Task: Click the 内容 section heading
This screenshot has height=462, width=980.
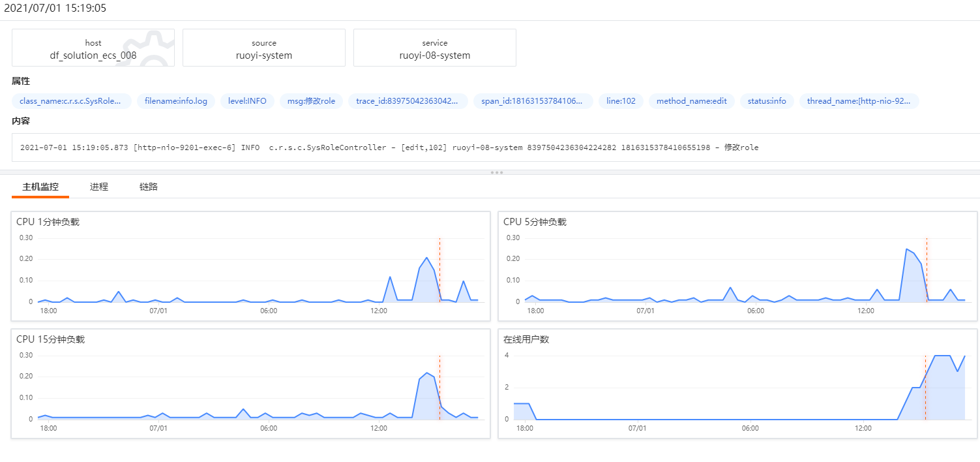Action: [21, 121]
